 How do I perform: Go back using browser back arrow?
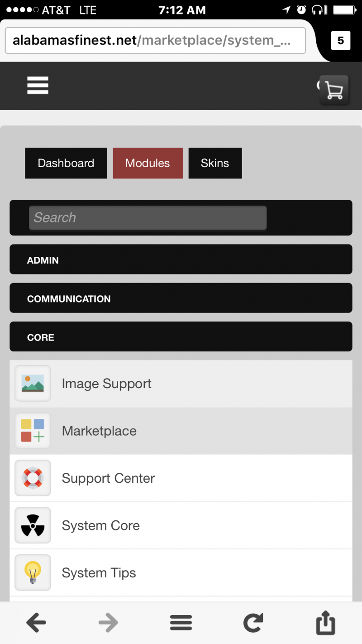click(36, 623)
